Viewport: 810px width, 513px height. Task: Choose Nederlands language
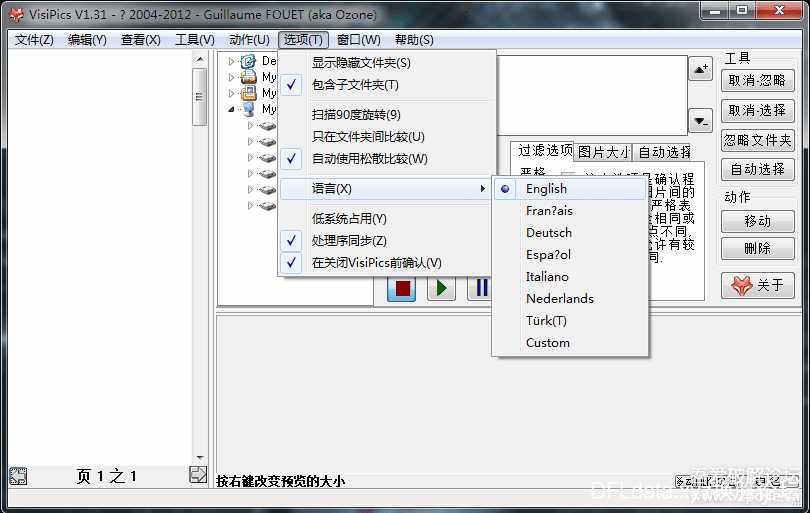pyautogui.click(x=570, y=299)
